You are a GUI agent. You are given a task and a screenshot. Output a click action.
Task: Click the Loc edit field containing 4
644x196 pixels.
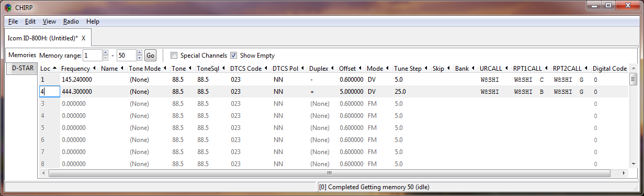point(50,91)
